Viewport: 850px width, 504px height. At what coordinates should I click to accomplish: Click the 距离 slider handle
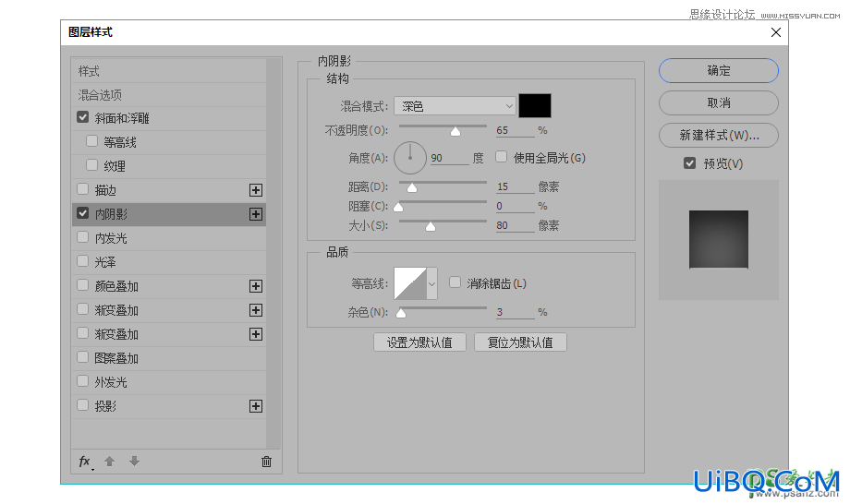(412, 188)
